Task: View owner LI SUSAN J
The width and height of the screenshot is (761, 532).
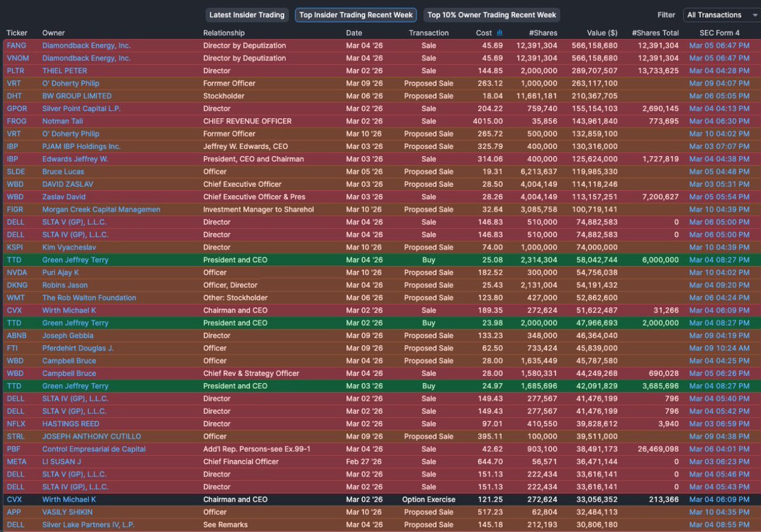Action: 62,462
